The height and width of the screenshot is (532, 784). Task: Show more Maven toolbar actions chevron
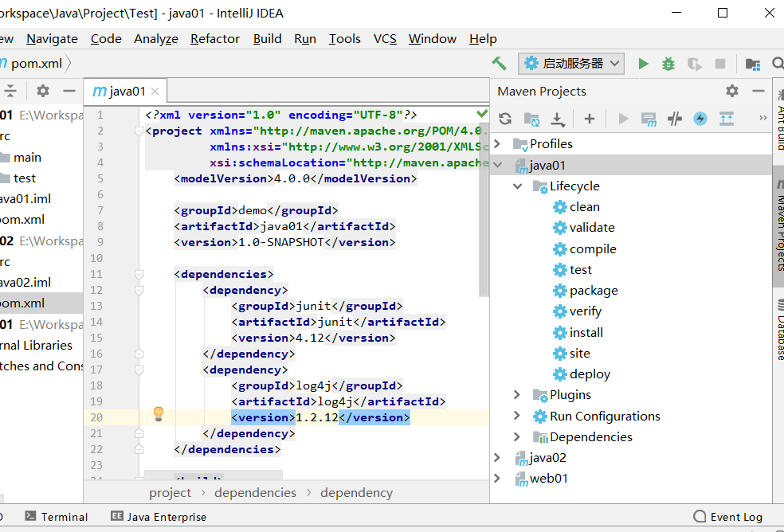click(762, 119)
